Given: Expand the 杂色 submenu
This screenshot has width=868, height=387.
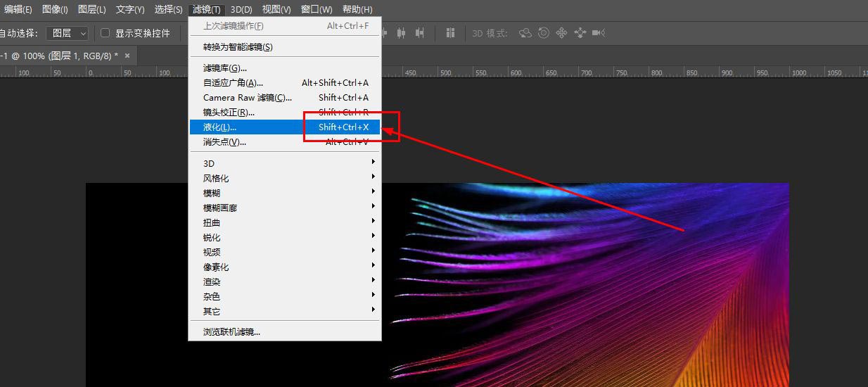Looking at the screenshot, I should pyautogui.click(x=285, y=296).
